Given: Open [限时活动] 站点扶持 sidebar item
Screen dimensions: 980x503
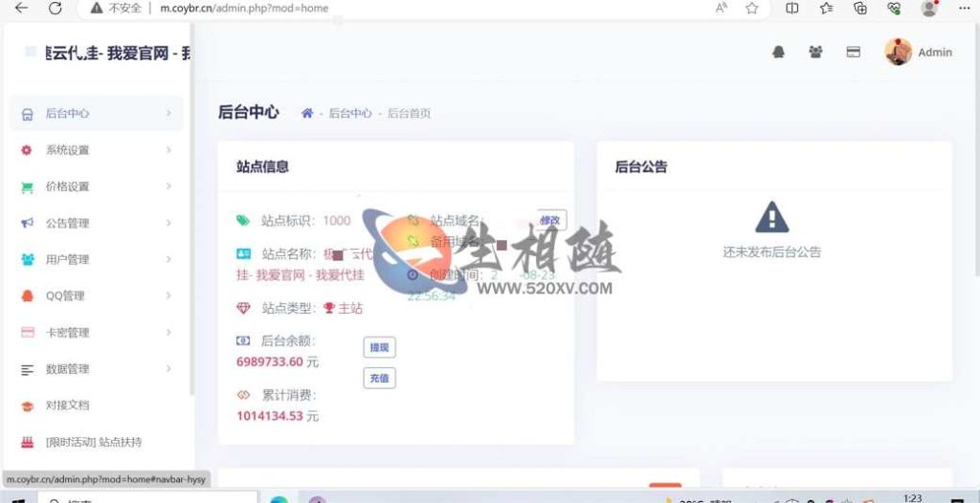Looking at the screenshot, I should click(97, 442).
